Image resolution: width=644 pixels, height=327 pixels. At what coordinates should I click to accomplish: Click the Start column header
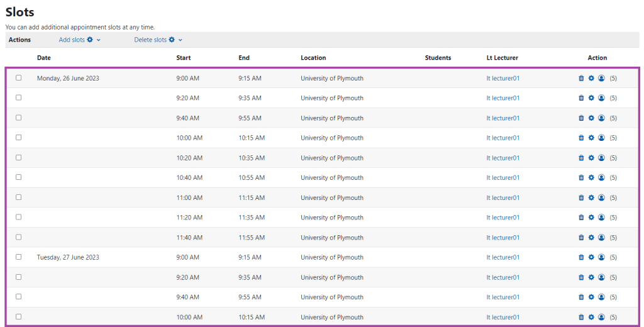[x=184, y=57]
